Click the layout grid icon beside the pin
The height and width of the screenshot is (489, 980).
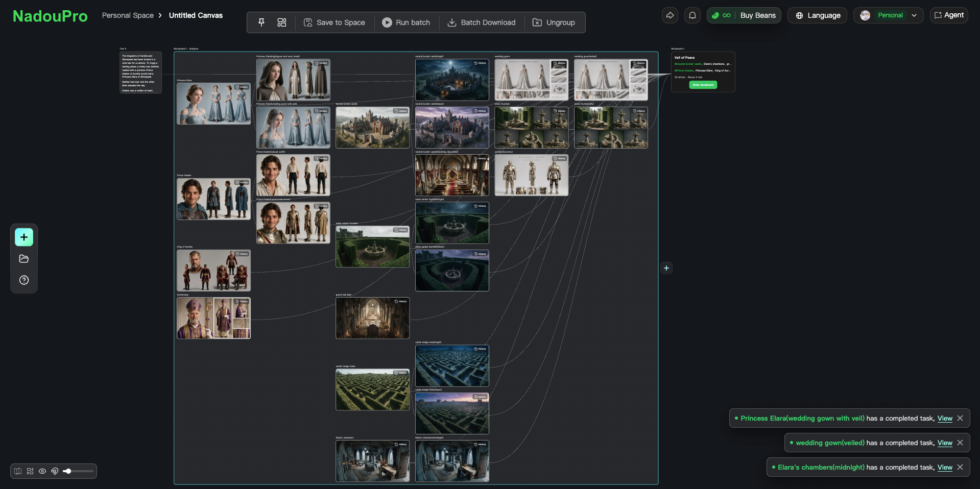click(x=282, y=22)
